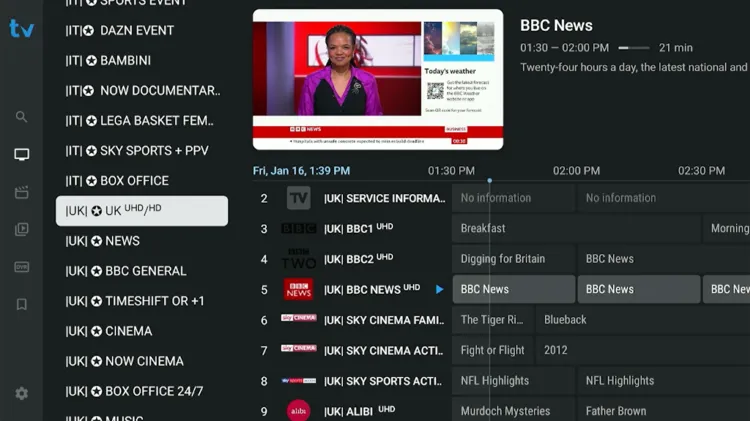Open the second NFL Highlights cell
This screenshot has width=750, height=421.
(664, 381)
